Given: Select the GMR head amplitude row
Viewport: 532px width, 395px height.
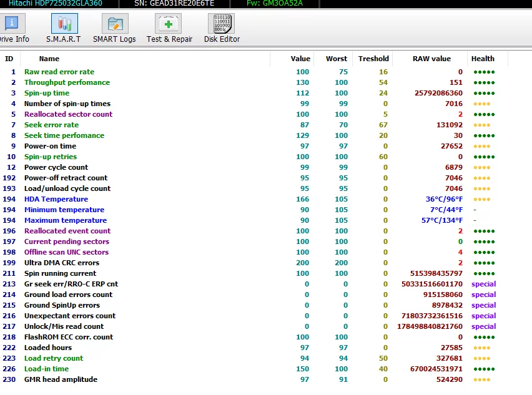Looking at the screenshot, I should pos(61,379).
